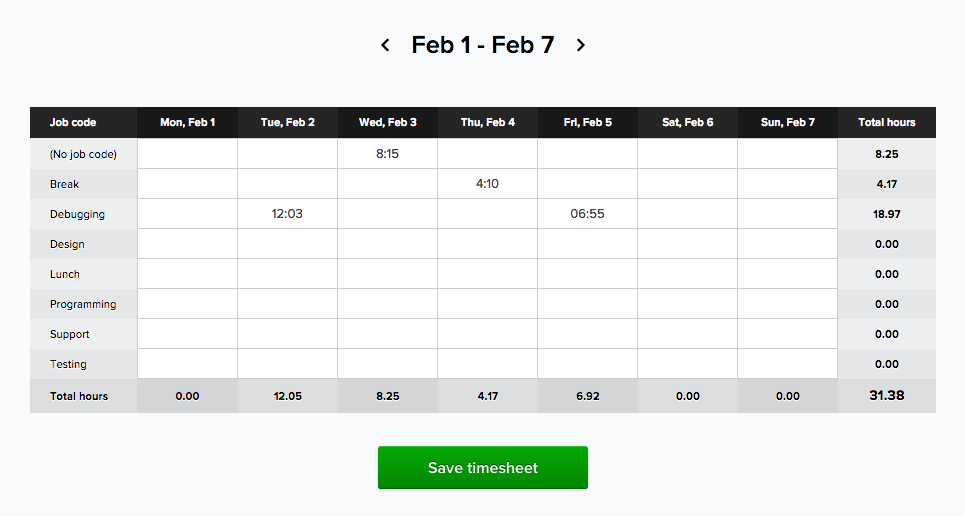The width and height of the screenshot is (965, 516).
Task: Edit the No job code entry on Wed, Feb 3
Action: coord(387,154)
